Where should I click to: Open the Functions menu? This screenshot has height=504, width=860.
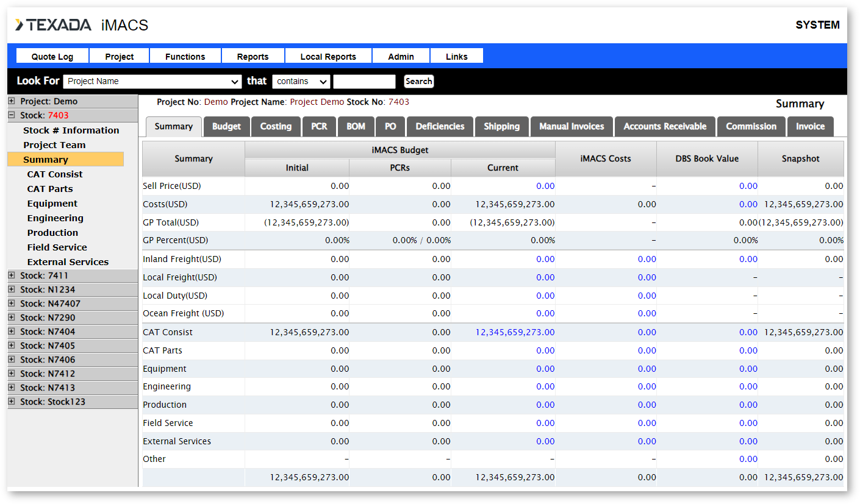[x=185, y=56]
